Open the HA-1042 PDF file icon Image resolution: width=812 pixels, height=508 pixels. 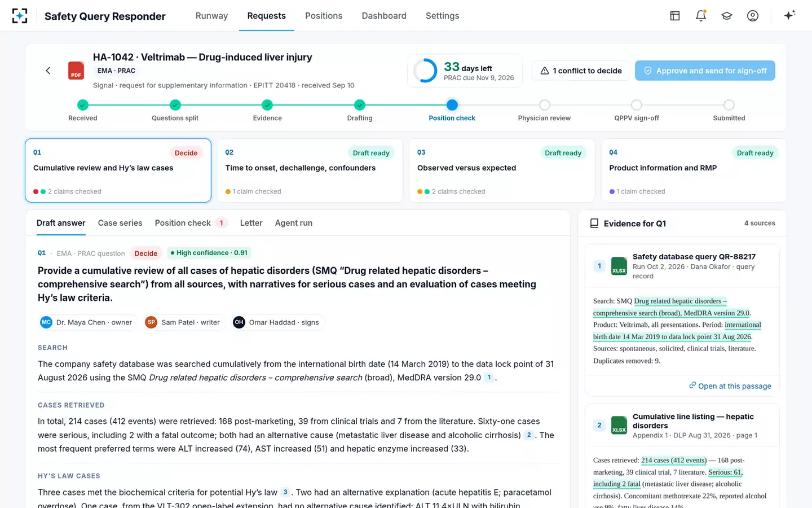[x=76, y=71]
